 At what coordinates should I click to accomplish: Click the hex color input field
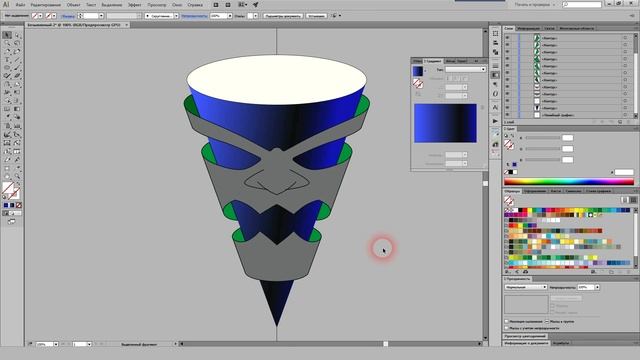(624, 172)
